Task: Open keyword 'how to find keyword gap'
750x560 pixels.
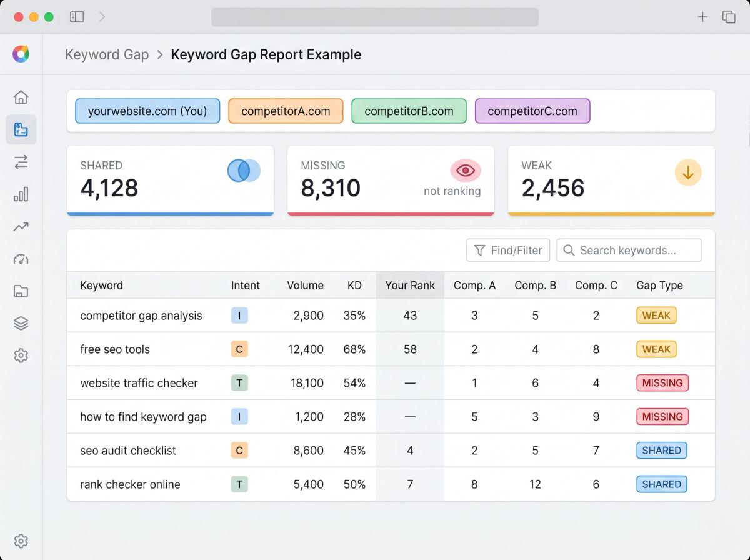Action: pos(143,417)
